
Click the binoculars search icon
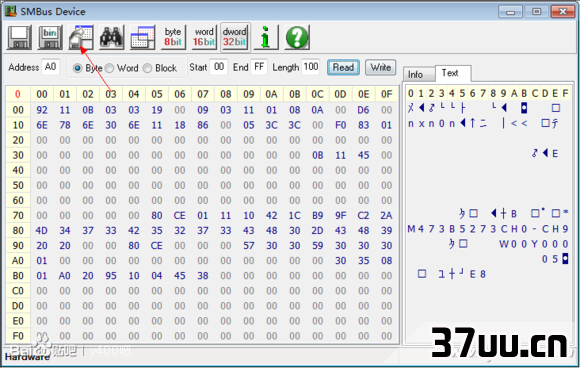pos(111,37)
